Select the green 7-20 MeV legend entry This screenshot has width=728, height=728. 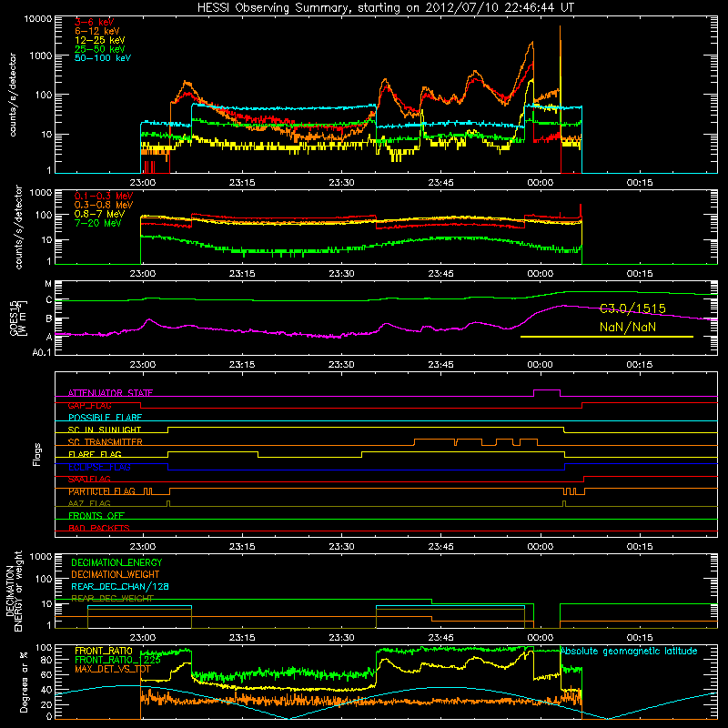(97, 223)
